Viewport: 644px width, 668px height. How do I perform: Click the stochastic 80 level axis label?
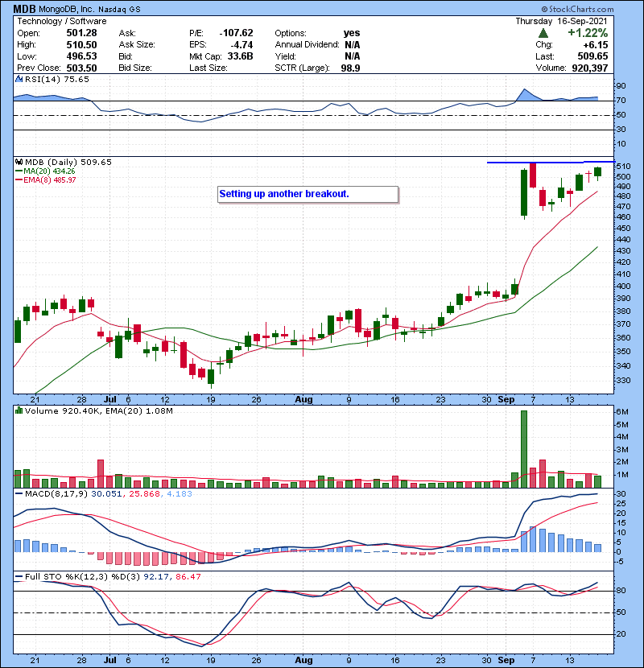621,591
